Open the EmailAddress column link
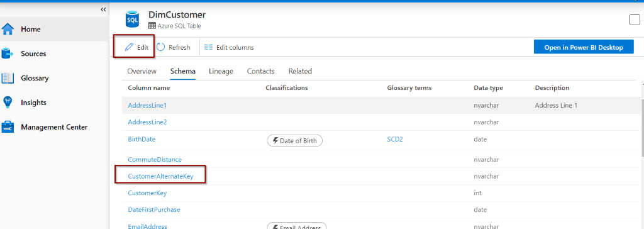The height and width of the screenshot is (229, 644). pos(147,226)
